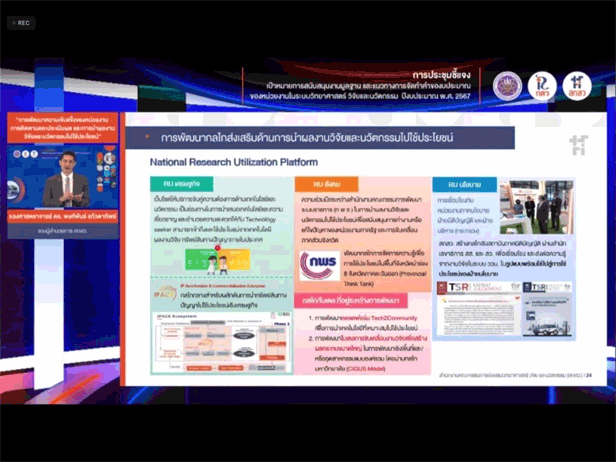Click slide page number 24 in footer
The height and width of the screenshot is (462, 616).
[589, 376]
